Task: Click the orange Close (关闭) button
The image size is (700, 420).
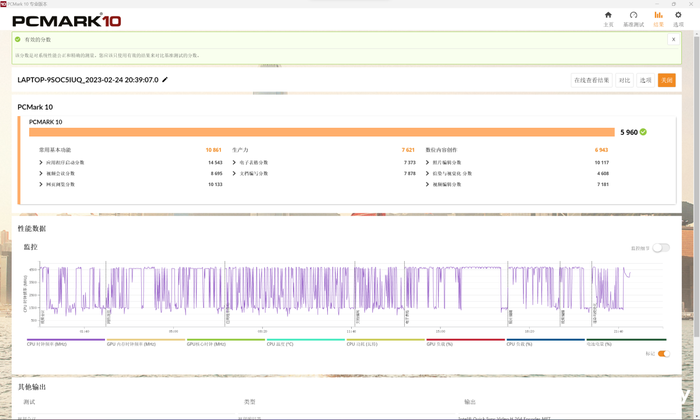Action: [x=667, y=80]
